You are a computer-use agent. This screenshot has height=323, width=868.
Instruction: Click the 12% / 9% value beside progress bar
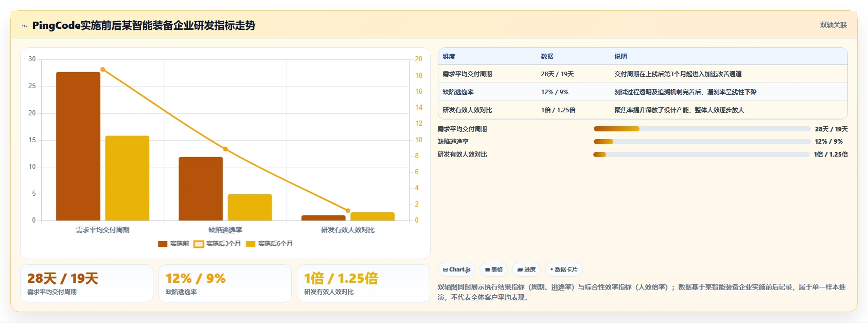click(x=828, y=142)
